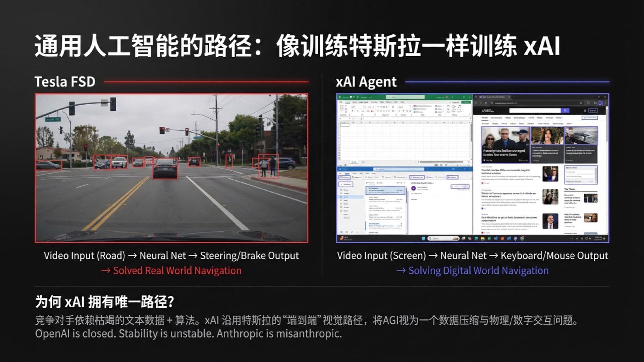Viewport: 644px width, 362px height.
Task: Click the sign-in button on news site header
Action: [x=593, y=111]
